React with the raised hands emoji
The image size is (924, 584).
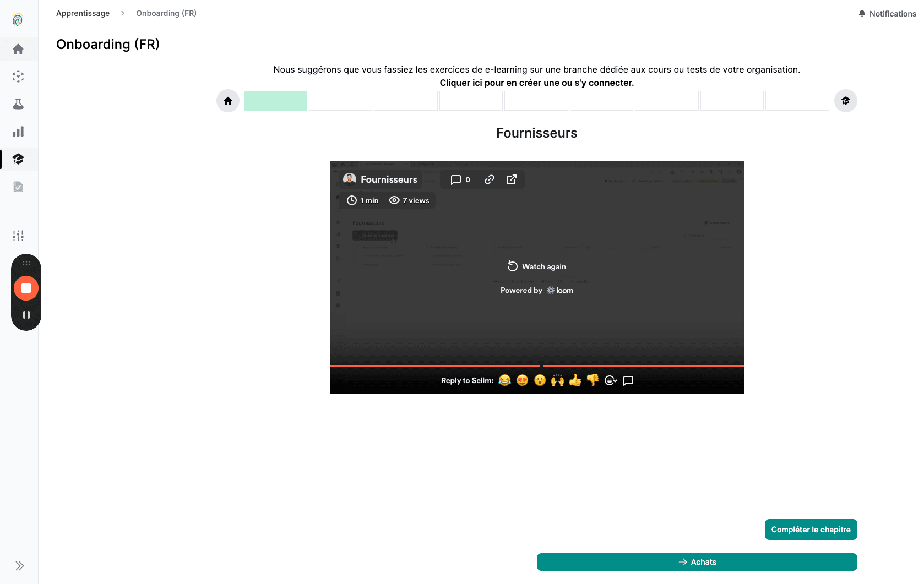click(x=558, y=380)
